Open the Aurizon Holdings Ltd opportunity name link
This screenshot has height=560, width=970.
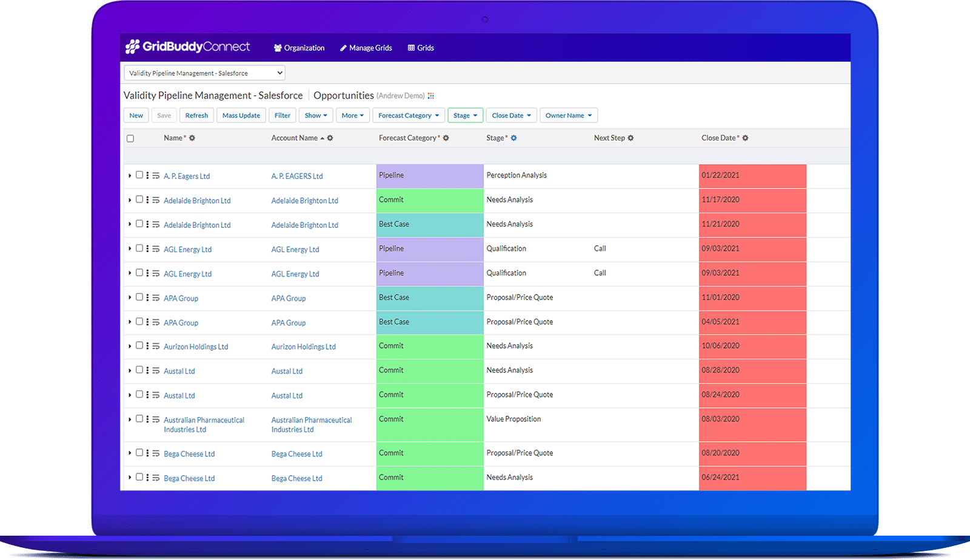pos(196,347)
